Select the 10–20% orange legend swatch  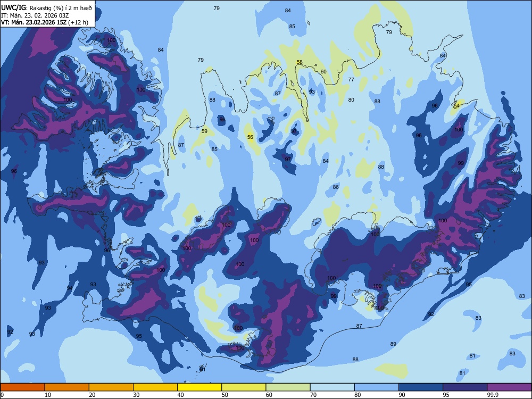pyautogui.click(x=67, y=387)
